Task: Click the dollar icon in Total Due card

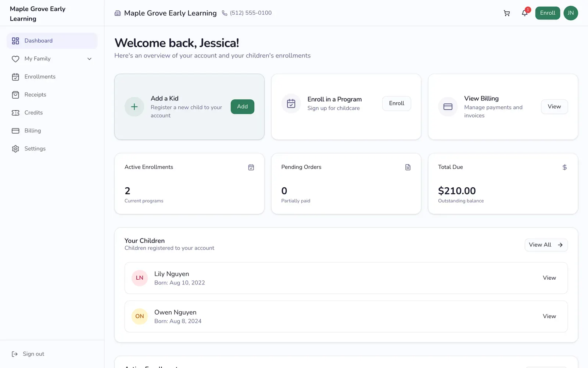Action: coord(564,167)
